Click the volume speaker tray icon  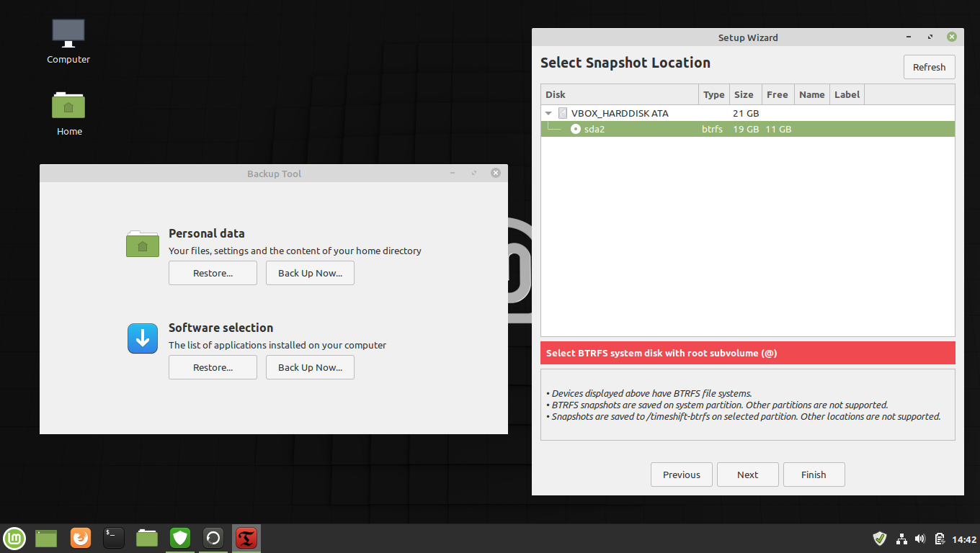point(920,539)
